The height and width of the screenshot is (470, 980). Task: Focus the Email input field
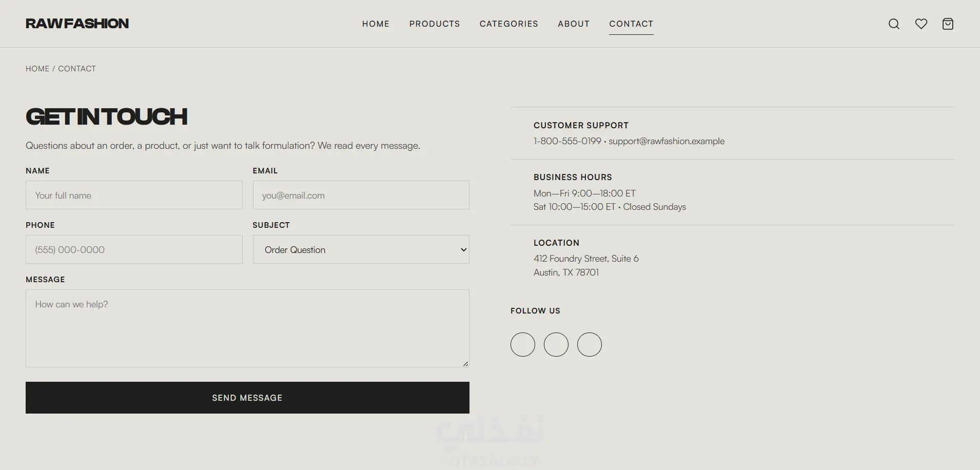[361, 195]
